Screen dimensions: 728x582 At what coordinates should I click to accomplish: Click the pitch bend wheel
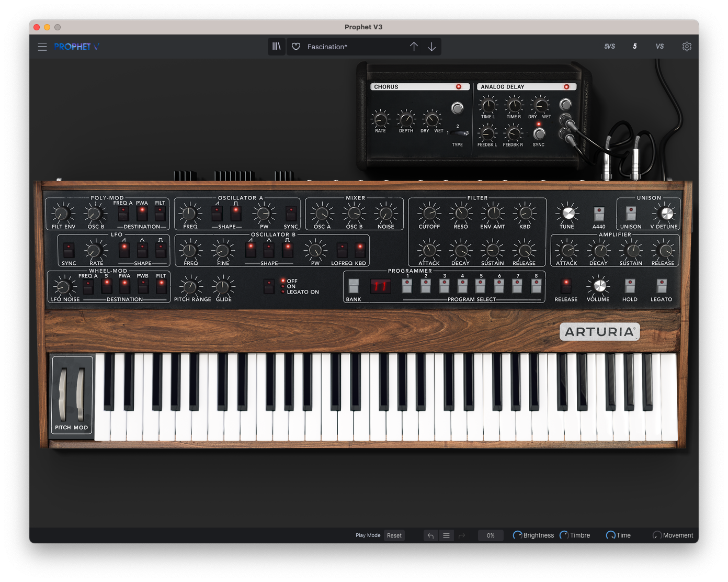point(63,395)
